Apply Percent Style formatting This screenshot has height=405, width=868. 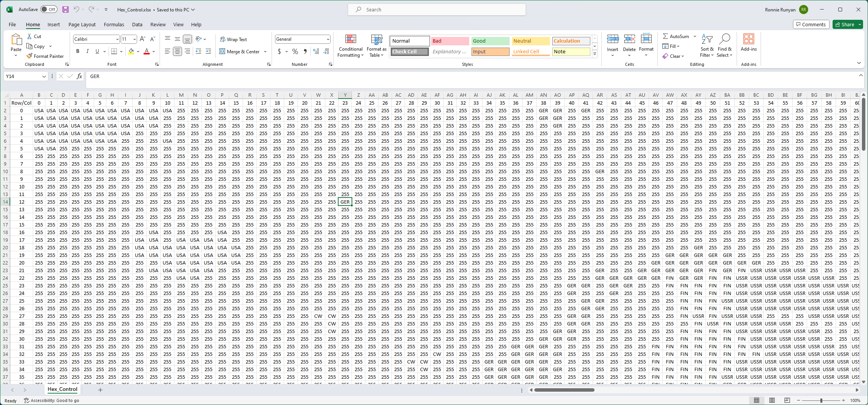(295, 51)
